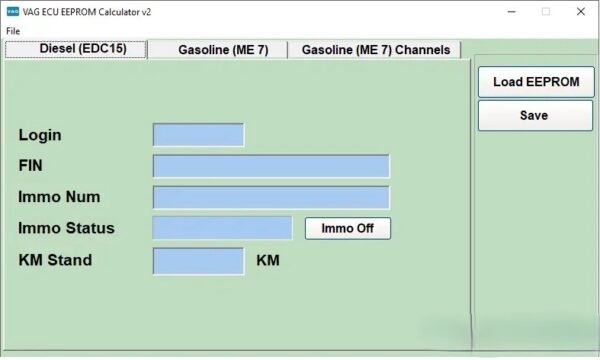Click the window title "VAG ECU EEPROM Calculator v2"
The width and height of the screenshot is (600, 360).
pyautogui.click(x=87, y=12)
